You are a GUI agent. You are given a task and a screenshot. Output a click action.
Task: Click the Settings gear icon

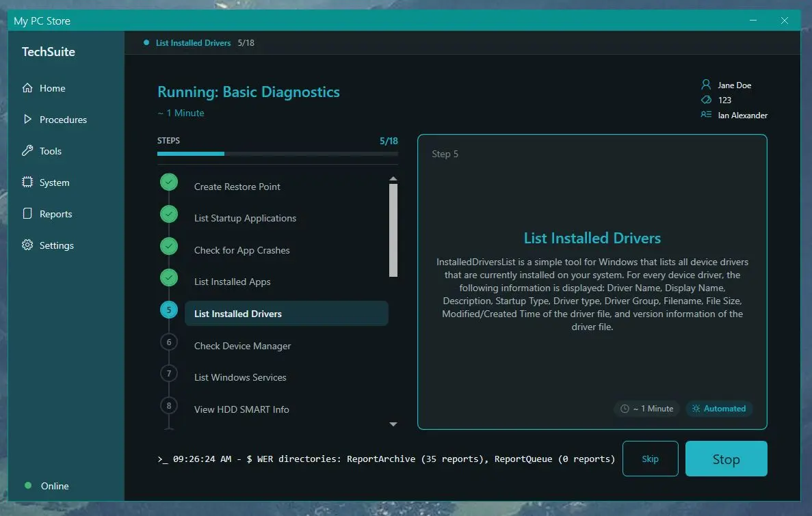click(x=27, y=245)
